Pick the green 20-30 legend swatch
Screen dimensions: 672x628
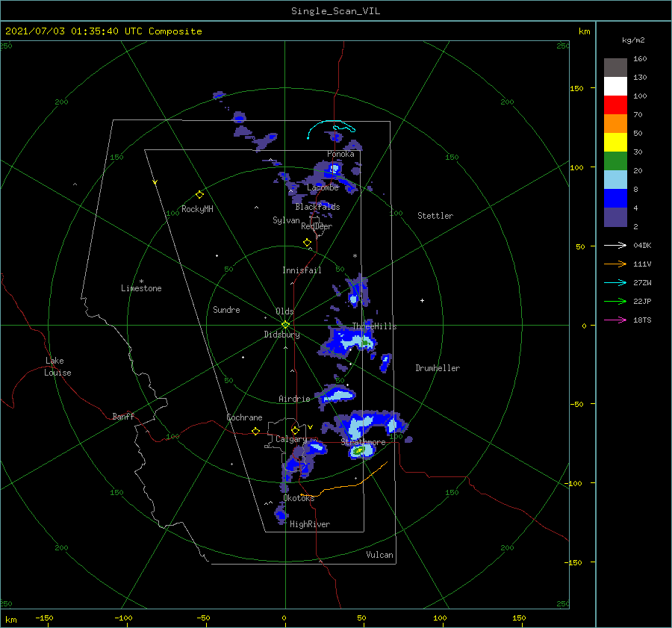[615, 161]
